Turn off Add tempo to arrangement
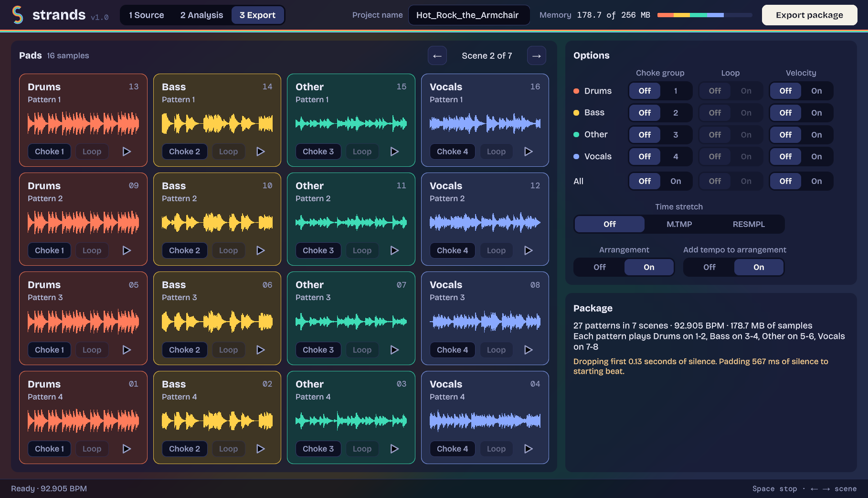The height and width of the screenshot is (498, 868). (709, 267)
